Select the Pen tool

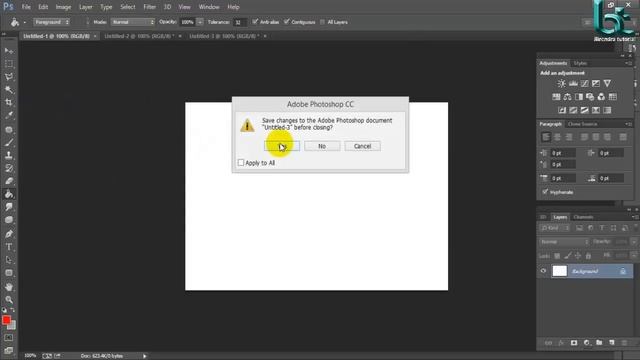click(9, 234)
